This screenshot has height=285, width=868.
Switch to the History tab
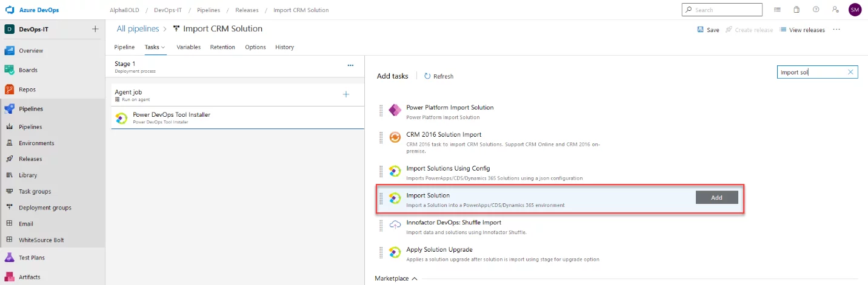pyautogui.click(x=284, y=47)
